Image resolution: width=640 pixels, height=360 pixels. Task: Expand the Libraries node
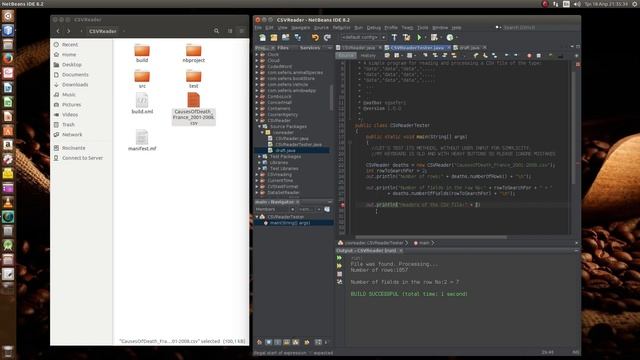[x=260, y=162]
